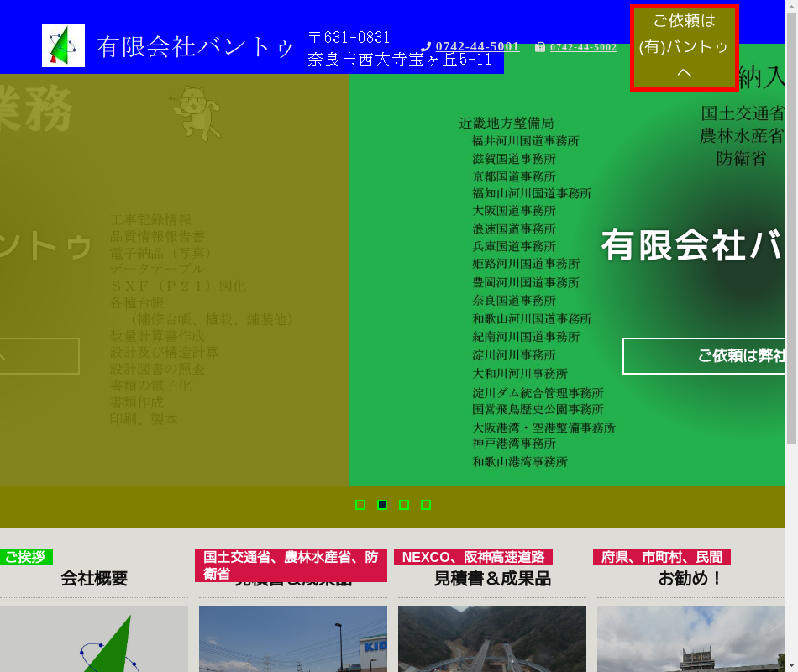The width and height of the screenshot is (798, 672).
Task: Click the fax number 0742-44-5002 link
Action: (583, 48)
